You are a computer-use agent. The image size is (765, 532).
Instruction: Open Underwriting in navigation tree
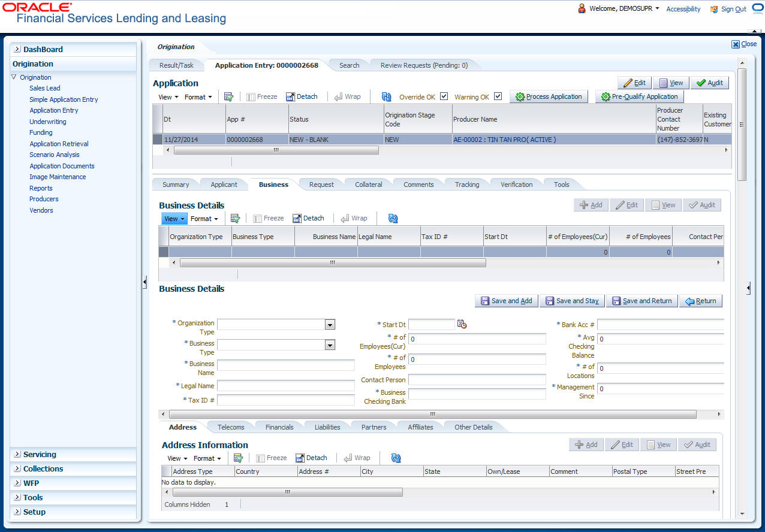tap(48, 122)
